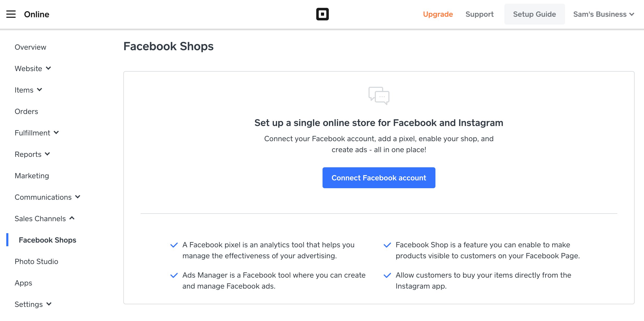Click the Upgrade link

click(x=438, y=14)
